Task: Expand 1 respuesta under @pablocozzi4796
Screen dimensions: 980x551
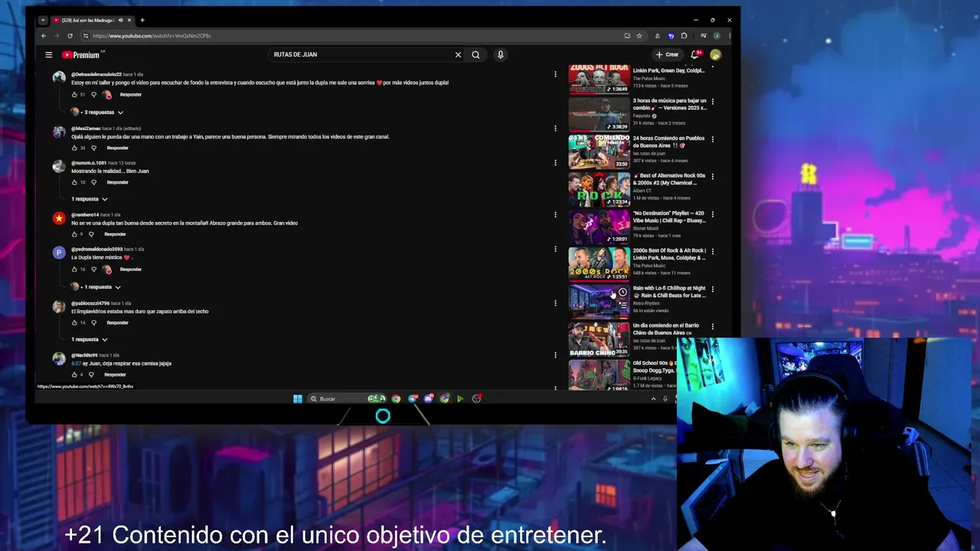Action: pyautogui.click(x=90, y=340)
